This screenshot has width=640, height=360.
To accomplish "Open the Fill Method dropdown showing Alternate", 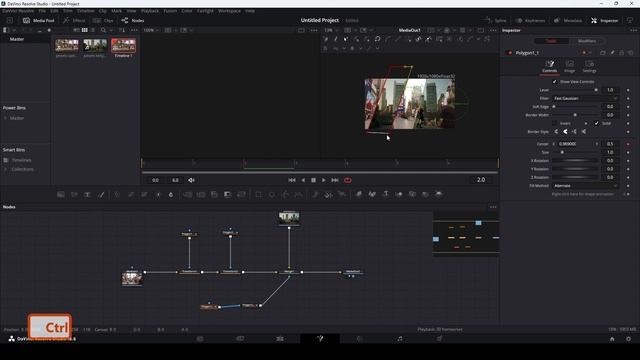I will tap(585, 186).
